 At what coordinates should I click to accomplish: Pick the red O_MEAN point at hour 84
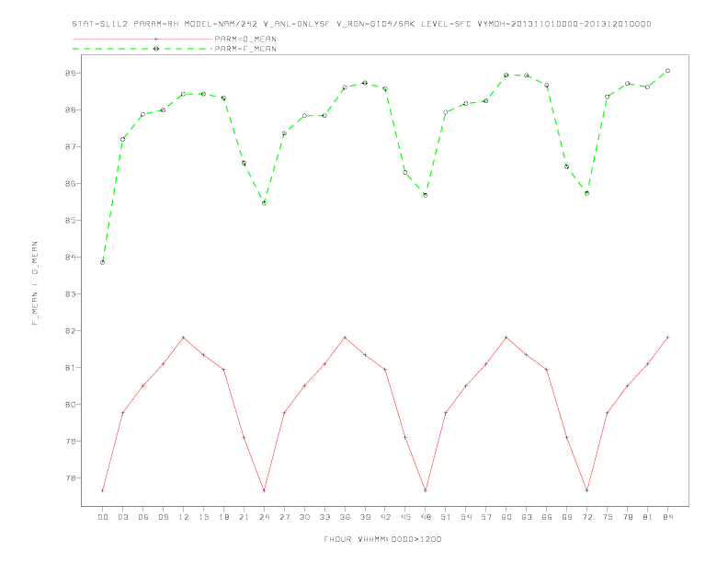[667, 338]
